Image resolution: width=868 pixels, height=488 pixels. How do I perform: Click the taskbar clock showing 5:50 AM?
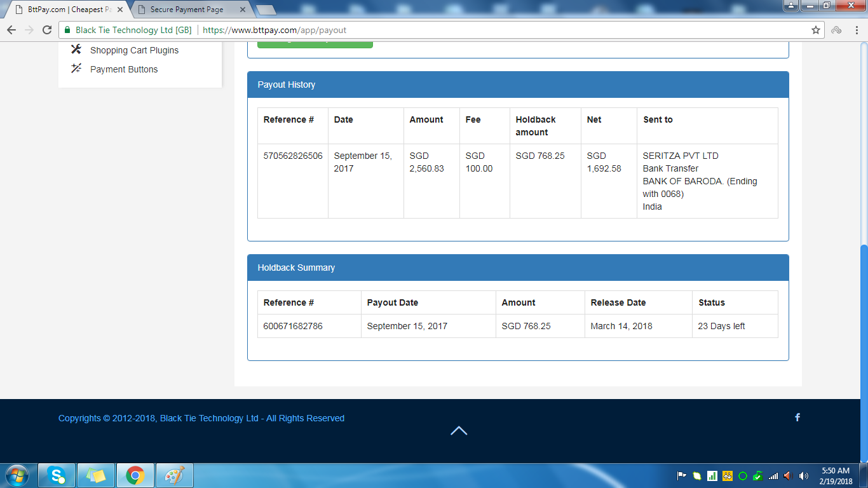836,475
